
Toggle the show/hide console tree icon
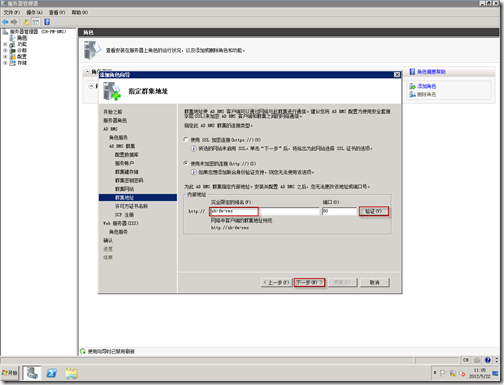35,22
